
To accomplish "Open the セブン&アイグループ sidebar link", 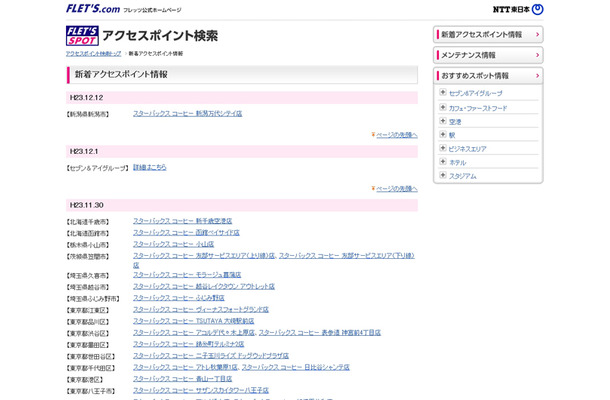I will pos(475,93).
